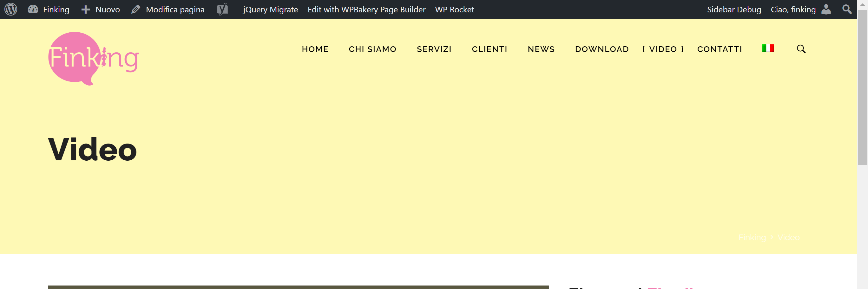This screenshot has height=289, width=868.
Task: Go to the CHI SIAMO menu item
Action: [x=372, y=49]
